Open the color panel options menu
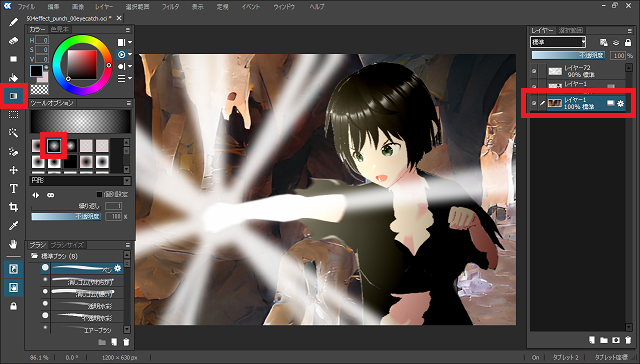This screenshot has height=364, width=640. (128, 30)
